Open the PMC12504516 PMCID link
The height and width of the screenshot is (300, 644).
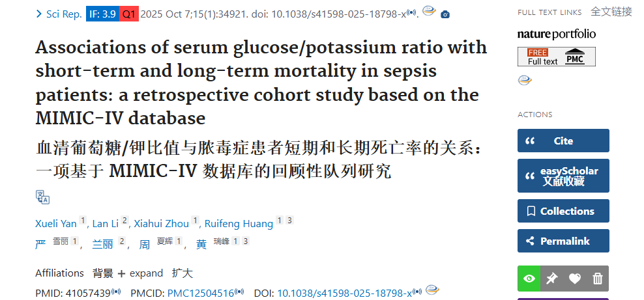200,293
